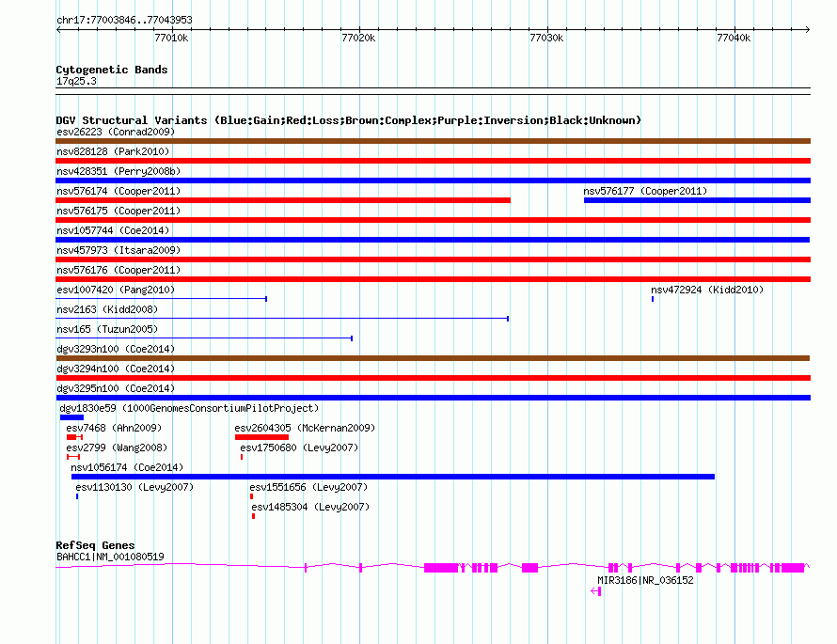This screenshot has height=644, width=837.
Task: Click the 77010k ruler label
Action: pos(171,38)
